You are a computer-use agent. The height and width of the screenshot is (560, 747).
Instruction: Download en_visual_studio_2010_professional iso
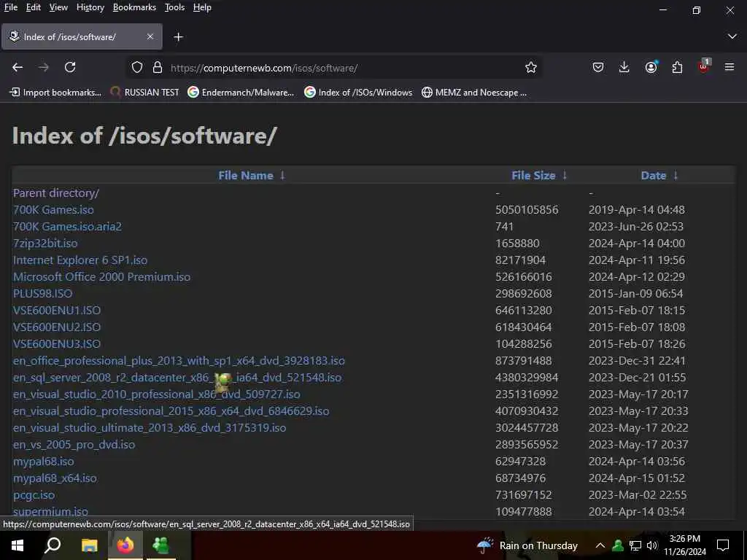click(157, 394)
